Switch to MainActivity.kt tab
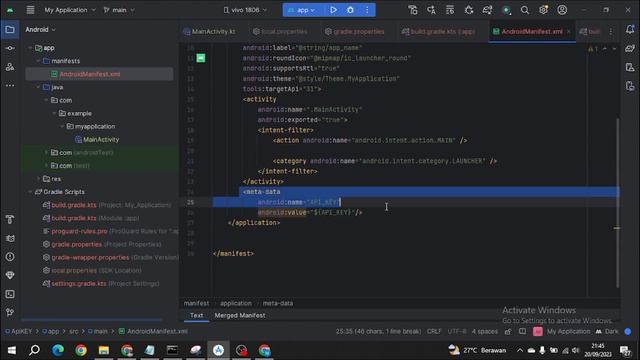This screenshot has width=640, height=360. tap(209, 31)
